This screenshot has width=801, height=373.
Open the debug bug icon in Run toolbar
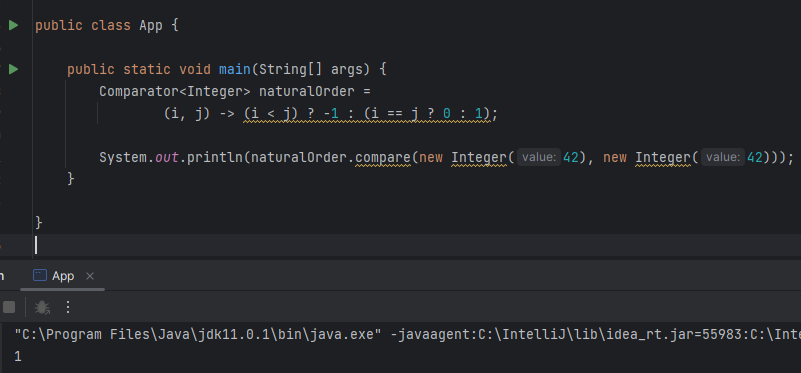click(x=42, y=307)
